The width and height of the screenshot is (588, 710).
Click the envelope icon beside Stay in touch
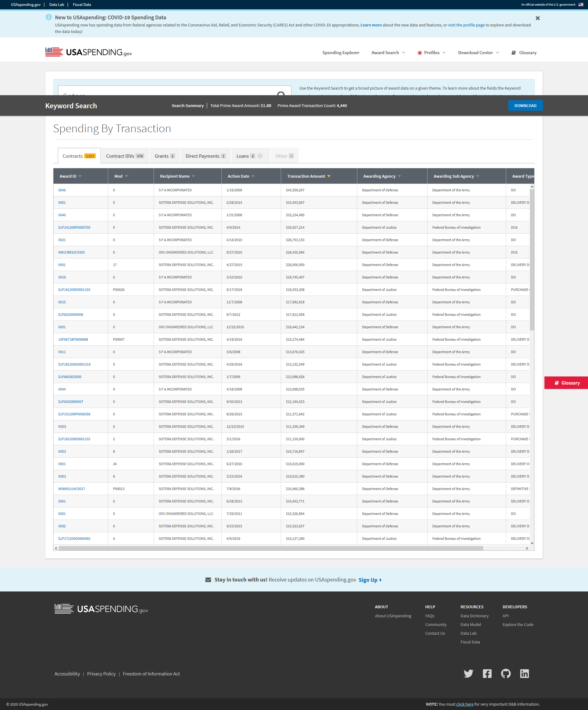208,580
